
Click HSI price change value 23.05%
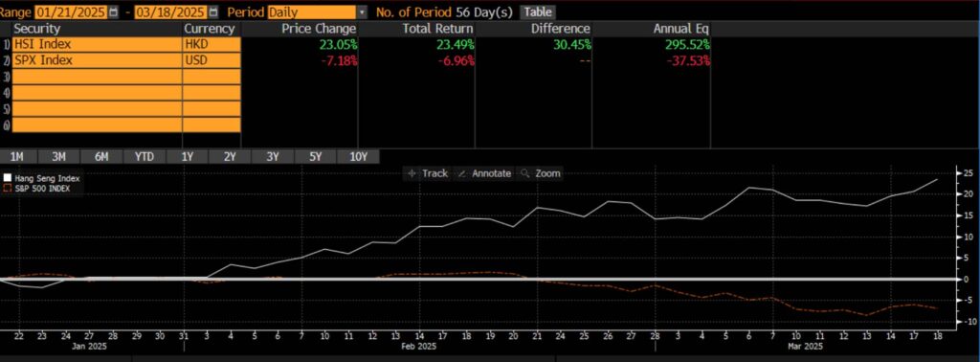[x=338, y=44]
